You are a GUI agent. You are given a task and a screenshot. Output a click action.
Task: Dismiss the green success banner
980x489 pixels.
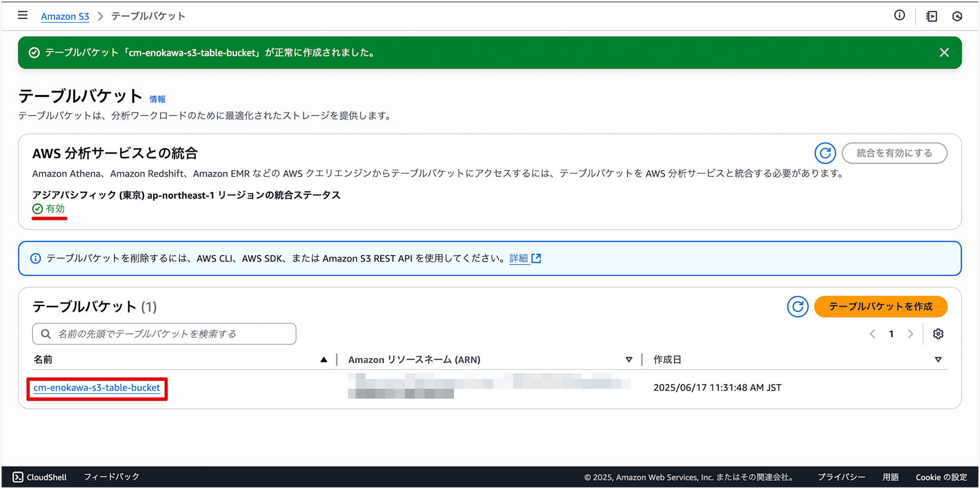(x=944, y=52)
